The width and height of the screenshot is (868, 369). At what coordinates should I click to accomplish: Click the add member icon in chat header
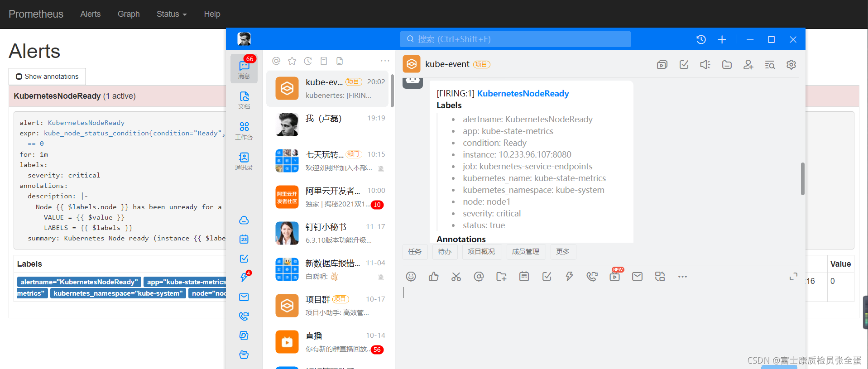(748, 65)
